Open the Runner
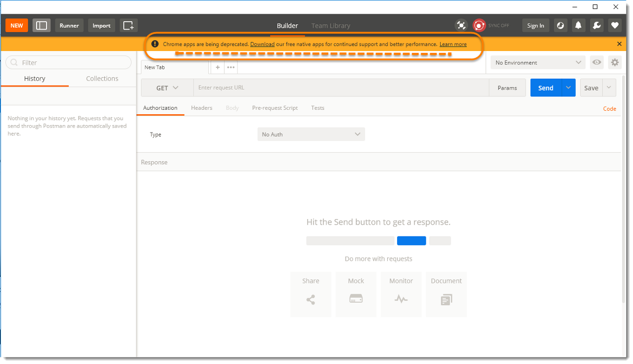Viewport: 633px width, 364px height. coord(69,26)
